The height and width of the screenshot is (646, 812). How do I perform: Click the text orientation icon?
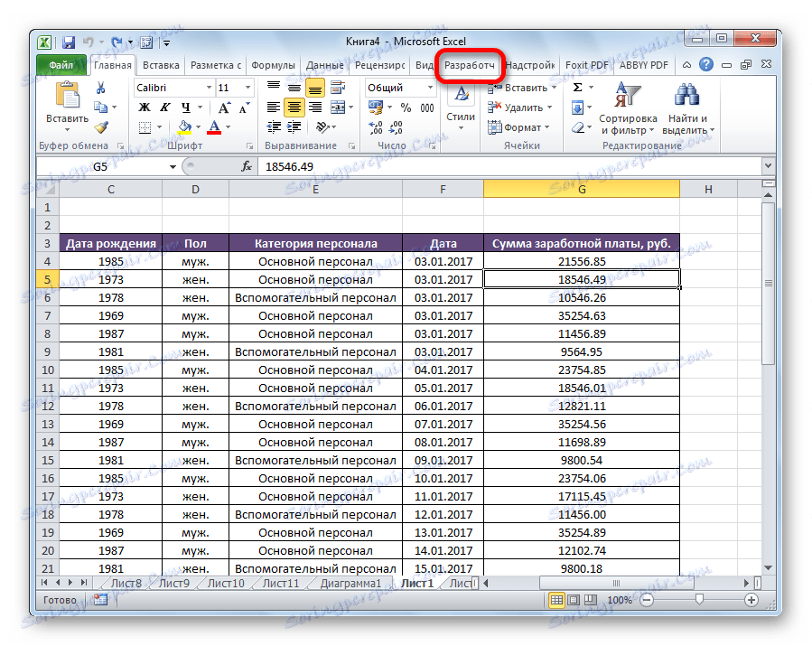(322, 126)
